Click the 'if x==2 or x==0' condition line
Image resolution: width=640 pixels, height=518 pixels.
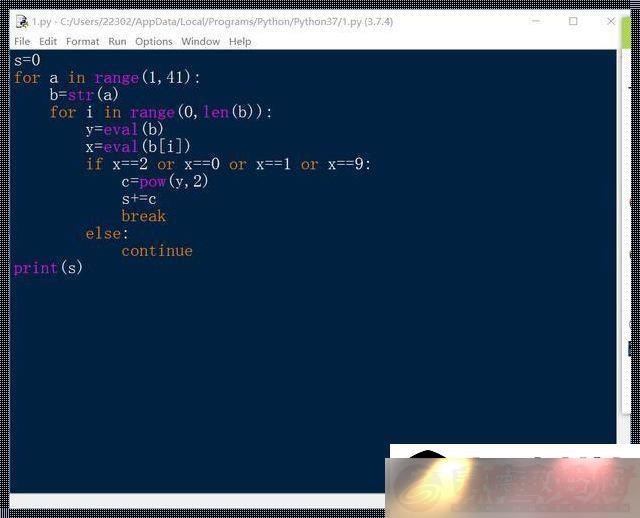coord(229,164)
